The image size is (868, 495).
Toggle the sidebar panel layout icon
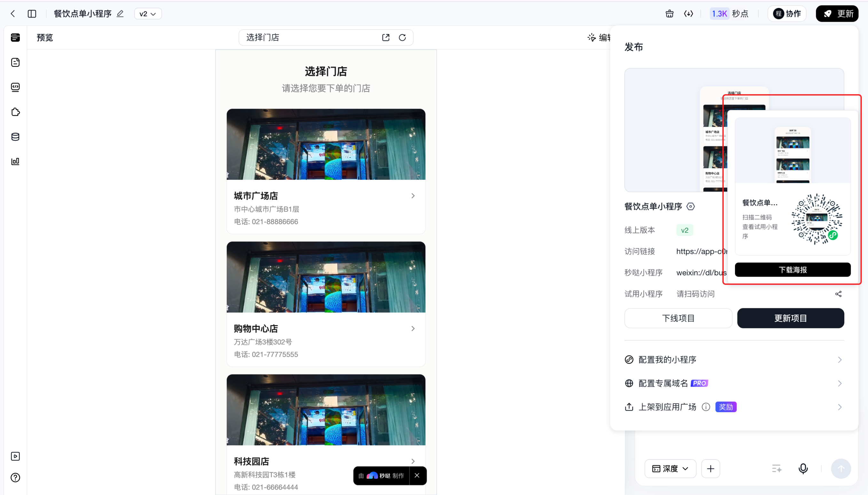(x=32, y=14)
